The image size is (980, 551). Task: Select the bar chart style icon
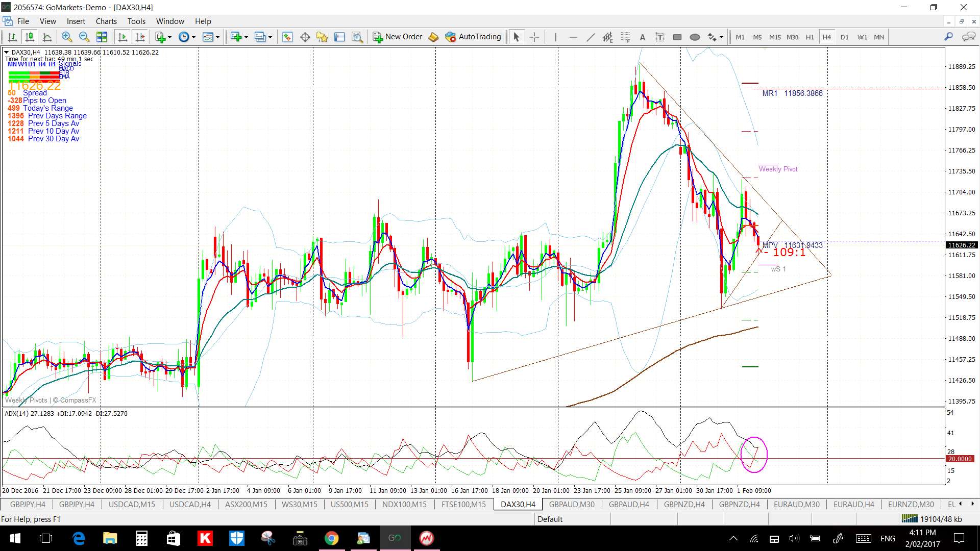pos(12,37)
